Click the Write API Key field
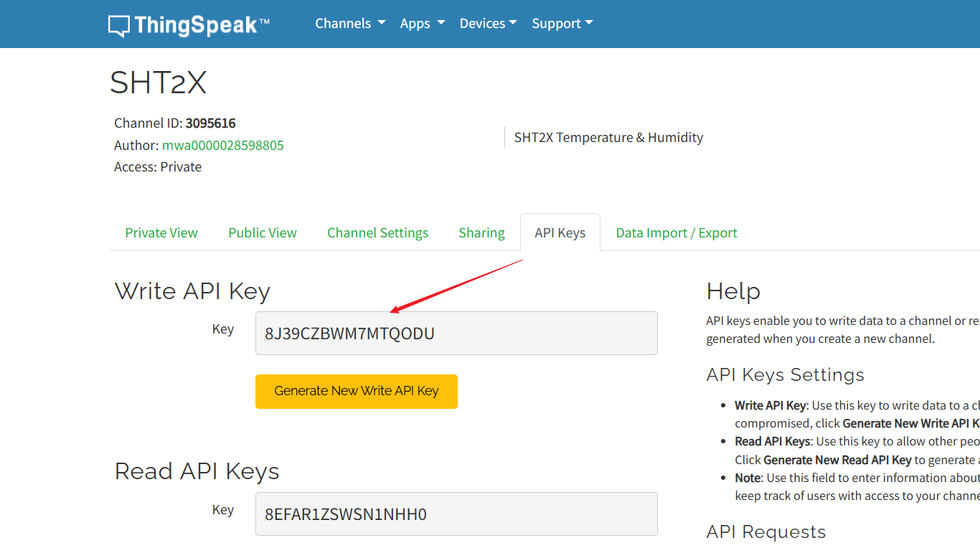The image size is (980, 548). [x=456, y=333]
